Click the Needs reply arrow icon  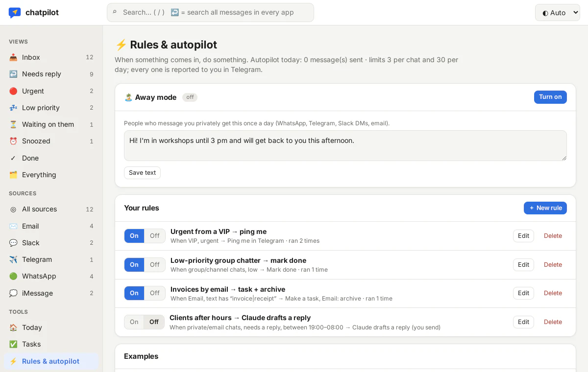coord(13,74)
